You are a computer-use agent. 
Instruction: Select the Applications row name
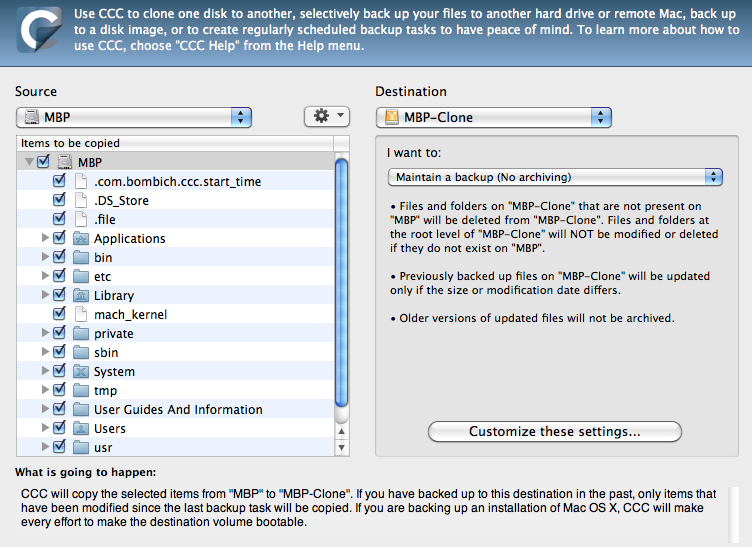tap(129, 238)
